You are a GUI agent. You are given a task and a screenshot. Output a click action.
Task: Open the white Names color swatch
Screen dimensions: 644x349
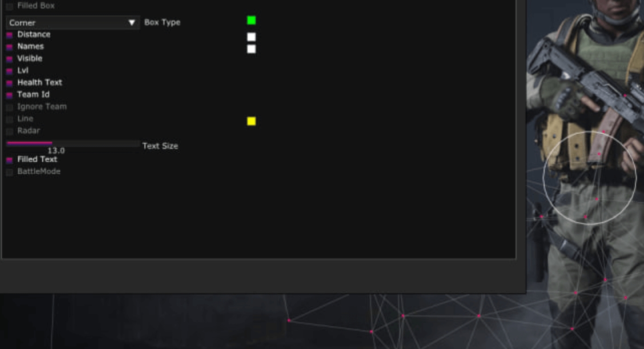(251, 49)
